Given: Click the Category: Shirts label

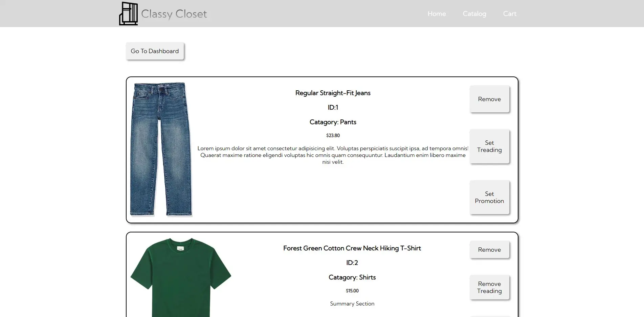Looking at the screenshot, I should click(352, 277).
